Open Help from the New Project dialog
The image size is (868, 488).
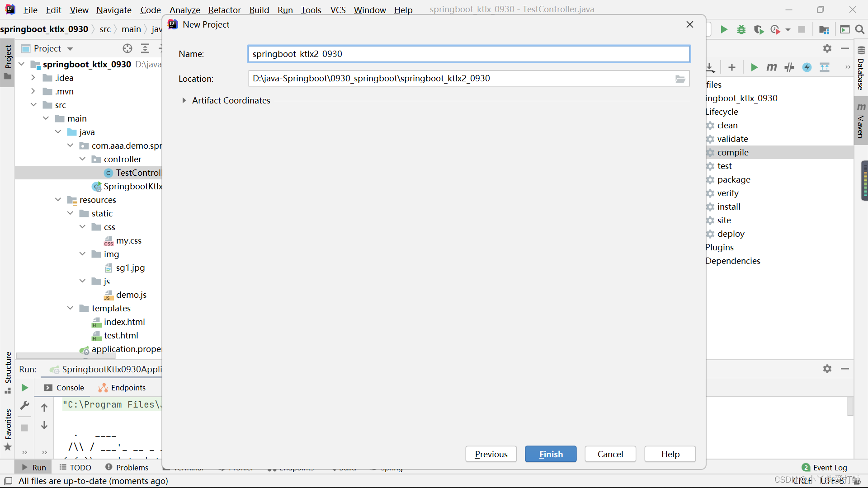[670, 454]
